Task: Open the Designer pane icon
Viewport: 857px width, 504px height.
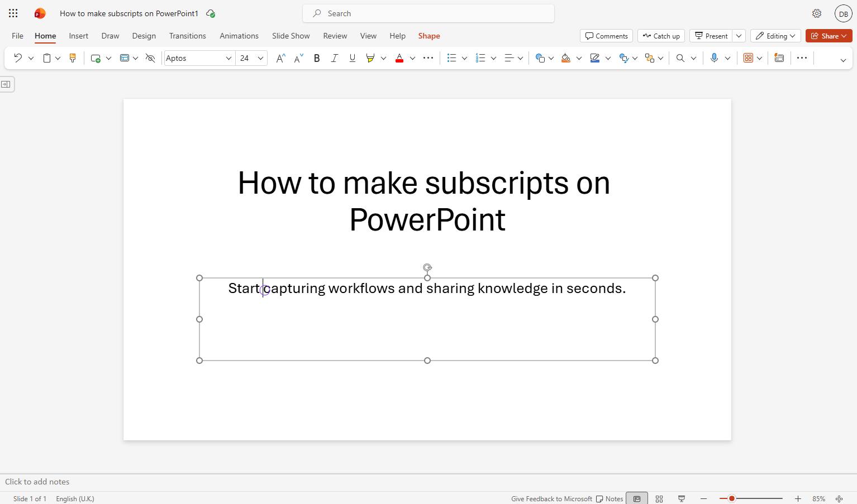Action: (x=779, y=58)
